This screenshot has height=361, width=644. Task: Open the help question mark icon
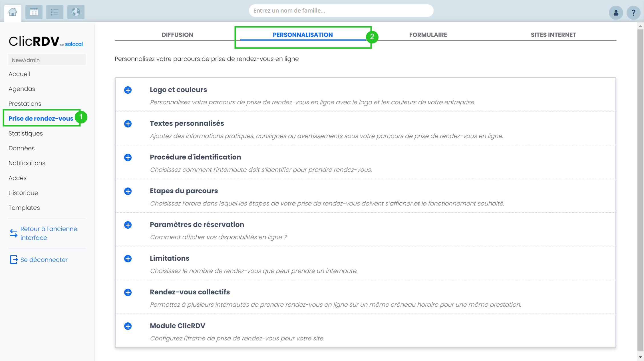click(x=633, y=13)
